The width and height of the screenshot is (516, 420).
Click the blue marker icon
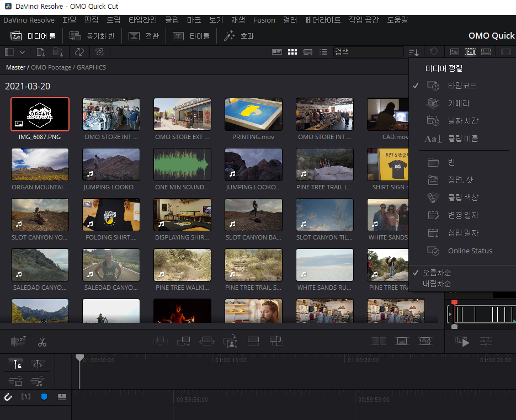(x=44, y=397)
